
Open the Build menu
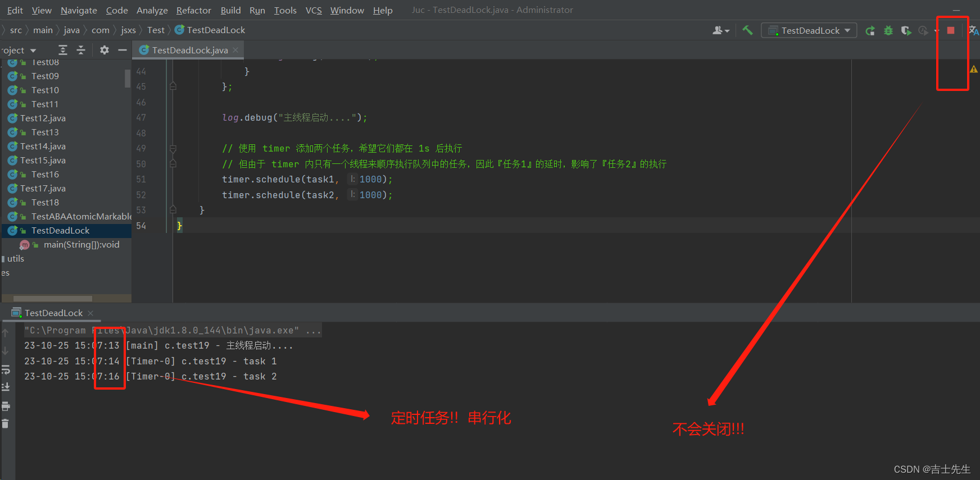click(x=230, y=10)
